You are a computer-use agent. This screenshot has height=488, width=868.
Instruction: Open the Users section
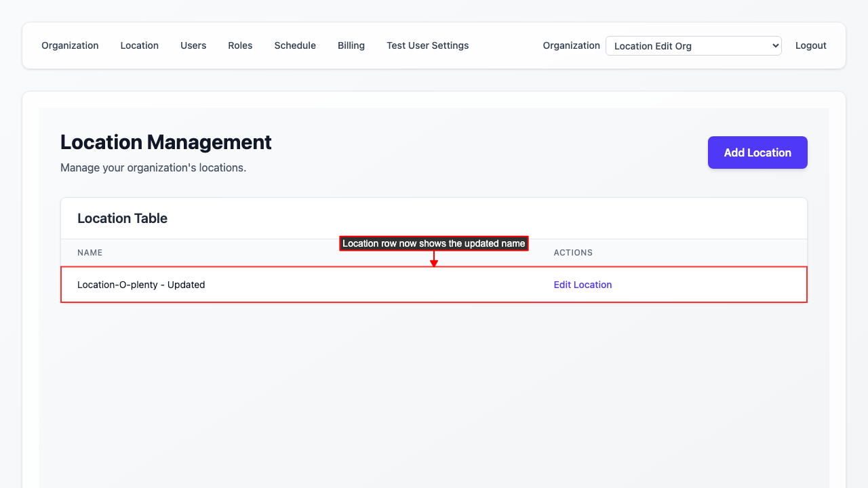(x=193, y=45)
